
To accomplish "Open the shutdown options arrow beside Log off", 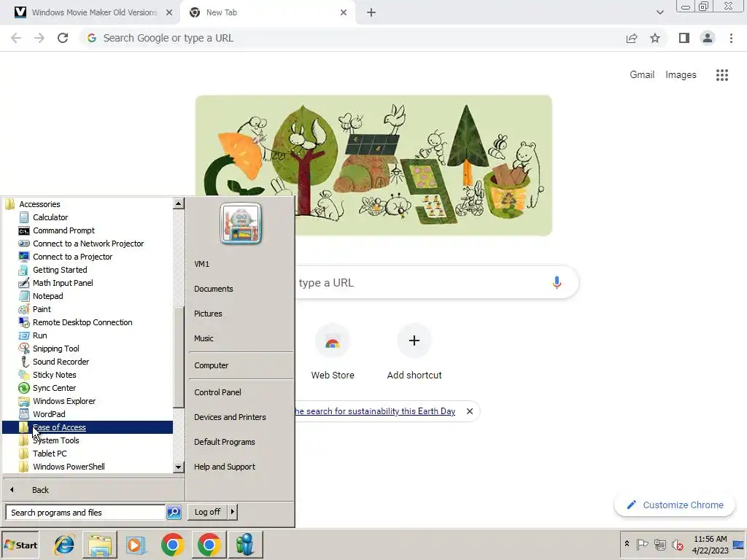I will click(233, 512).
